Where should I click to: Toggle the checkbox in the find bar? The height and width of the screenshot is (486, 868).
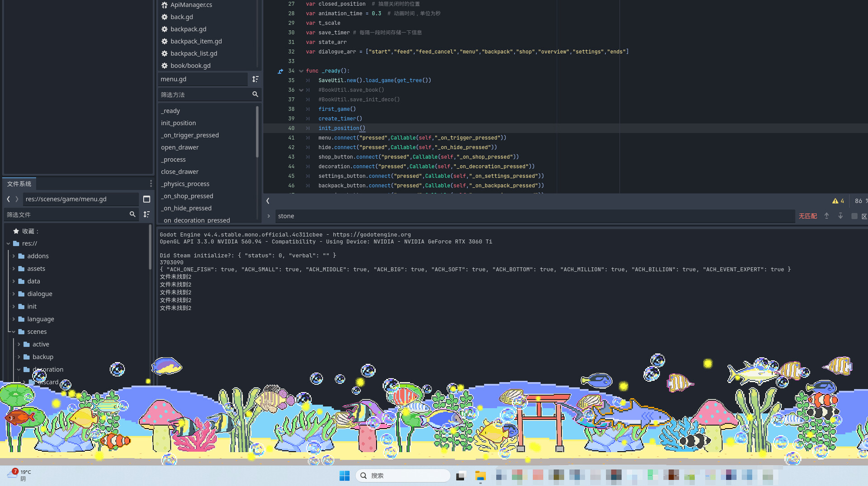(854, 216)
